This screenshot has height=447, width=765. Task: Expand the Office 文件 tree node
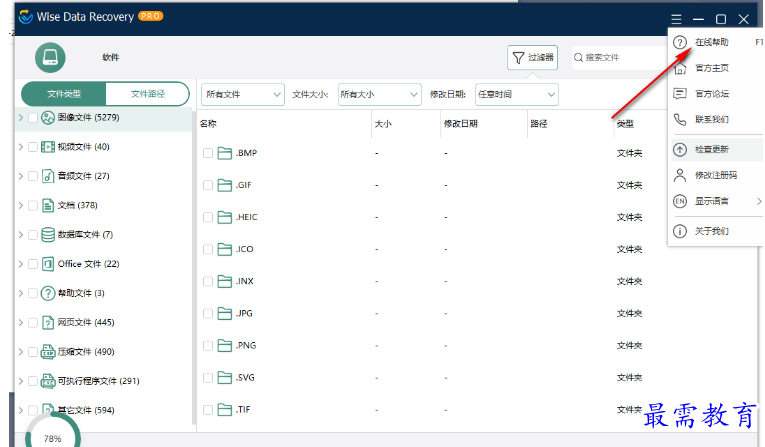click(x=20, y=264)
